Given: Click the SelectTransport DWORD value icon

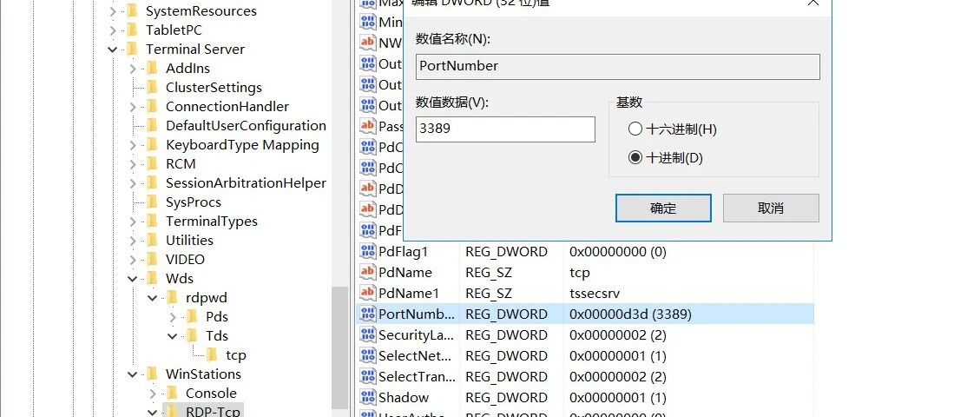Looking at the screenshot, I should [x=367, y=377].
